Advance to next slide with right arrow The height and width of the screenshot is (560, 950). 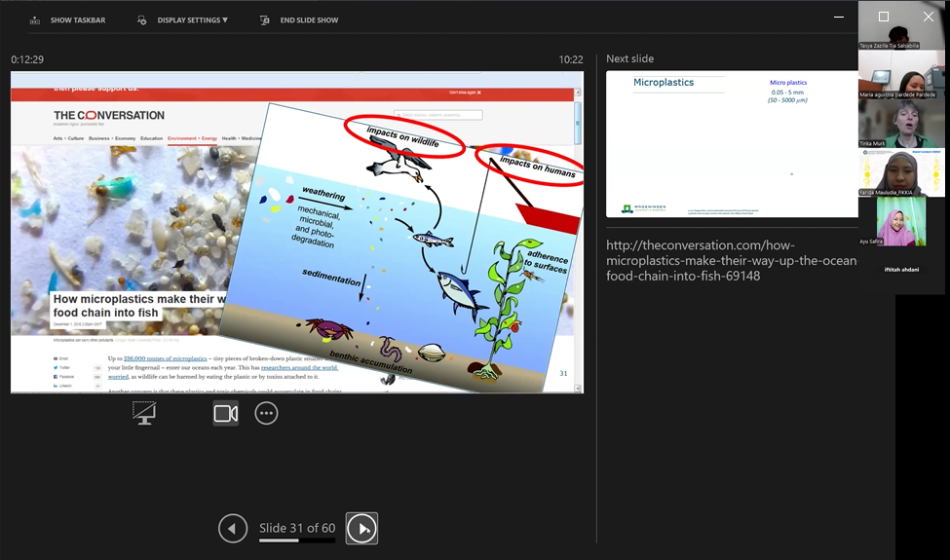[x=361, y=528]
